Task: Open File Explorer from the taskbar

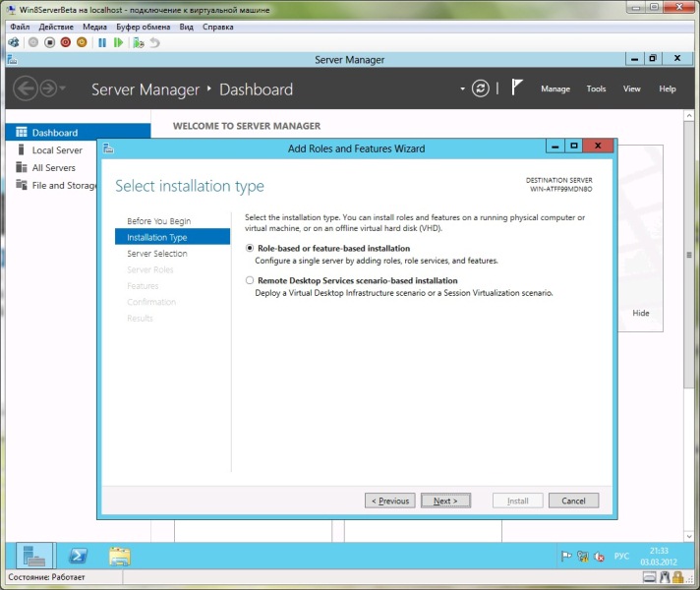Action: pyautogui.click(x=120, y=557)
